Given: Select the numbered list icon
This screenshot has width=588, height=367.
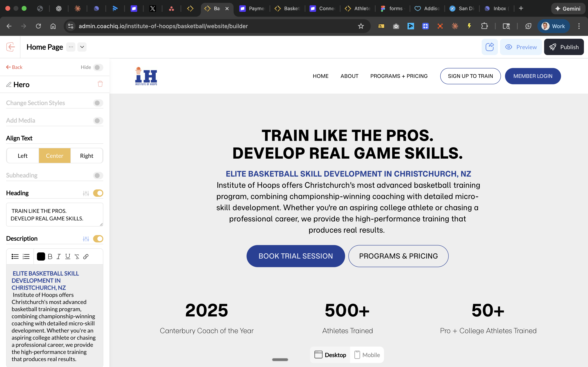Looking at the screenshot, I should [x=26, y=256].
